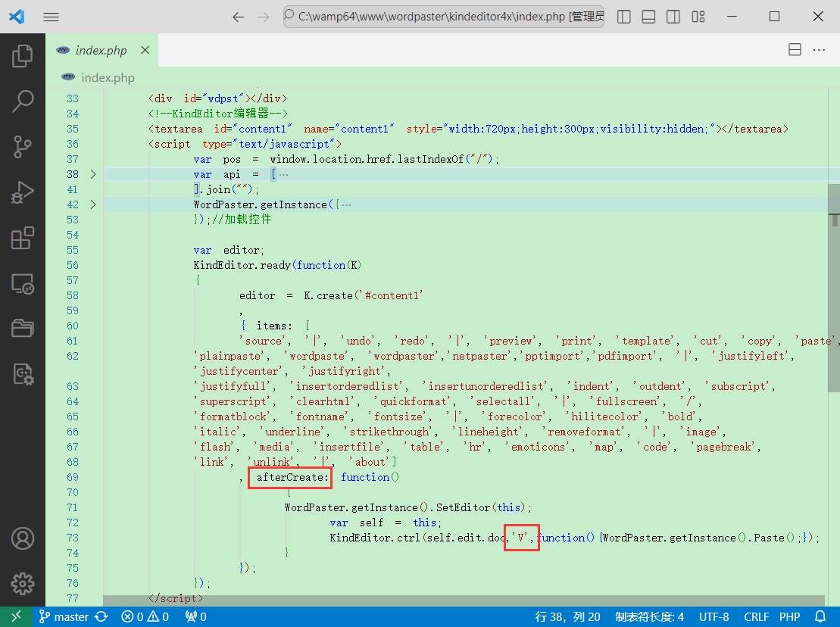Toggle the bottom panel layout button
The width and height of the screenshot is (840, 627).
coord(649,17)
